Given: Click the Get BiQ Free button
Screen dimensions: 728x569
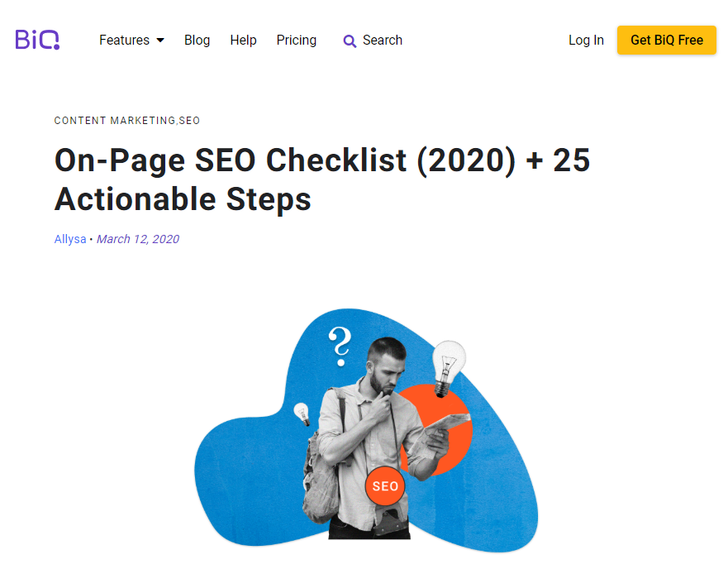Looking at the screenshot, I should [666, 40].
